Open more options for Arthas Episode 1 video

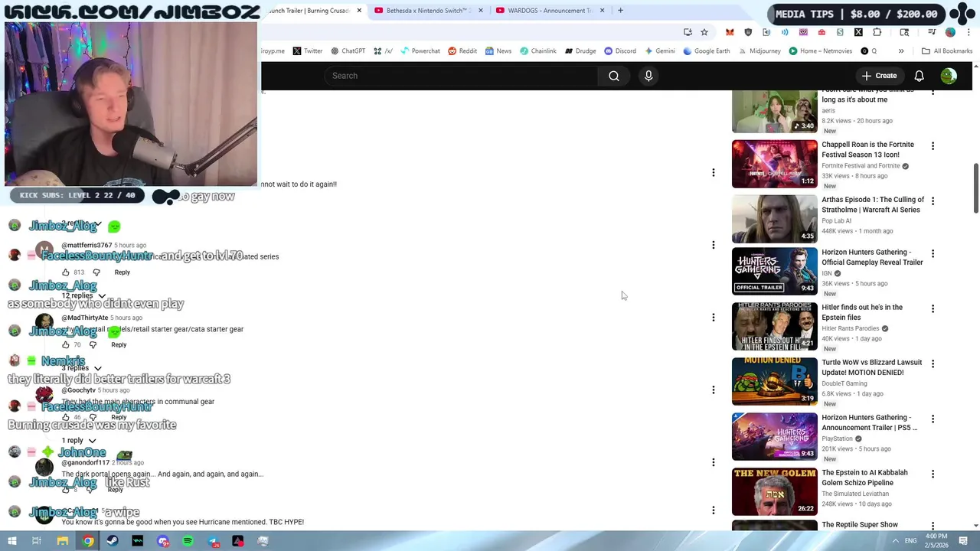pyautogui.click(x=933, y=201)
